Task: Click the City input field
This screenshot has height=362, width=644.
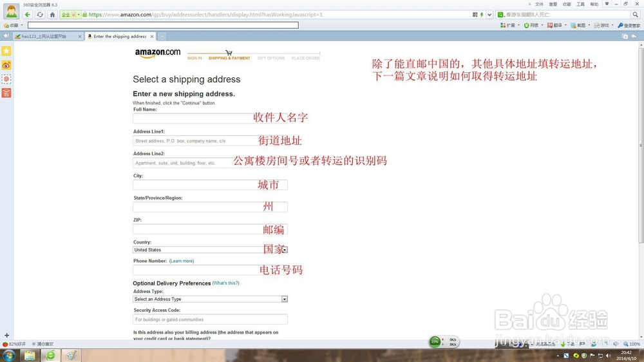Action: click(211, 185)
